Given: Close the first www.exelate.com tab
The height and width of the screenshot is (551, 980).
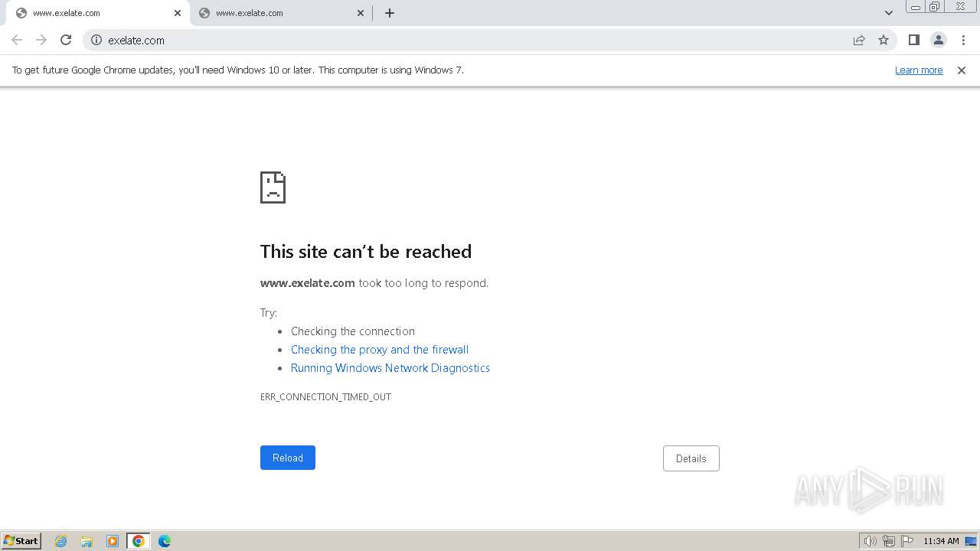Looking at the screenshot, I should (x=178, y=13).
